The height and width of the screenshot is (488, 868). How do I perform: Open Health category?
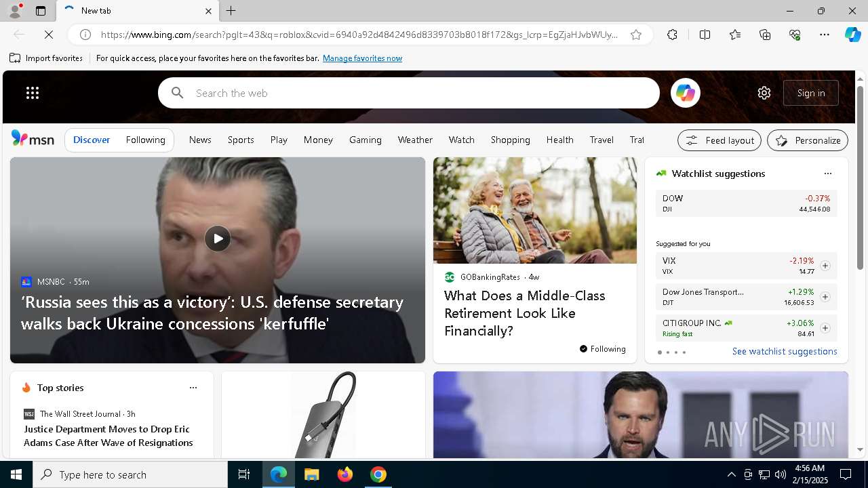click(x=560, y=140)
